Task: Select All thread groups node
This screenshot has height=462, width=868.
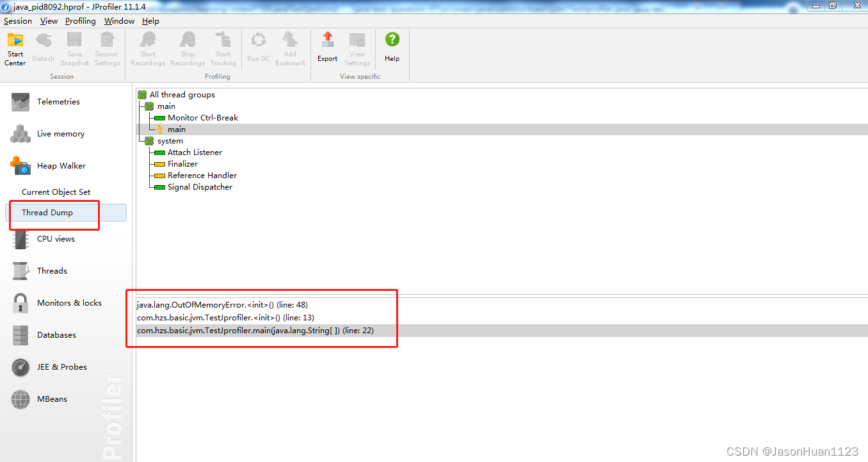Action: 182,95
